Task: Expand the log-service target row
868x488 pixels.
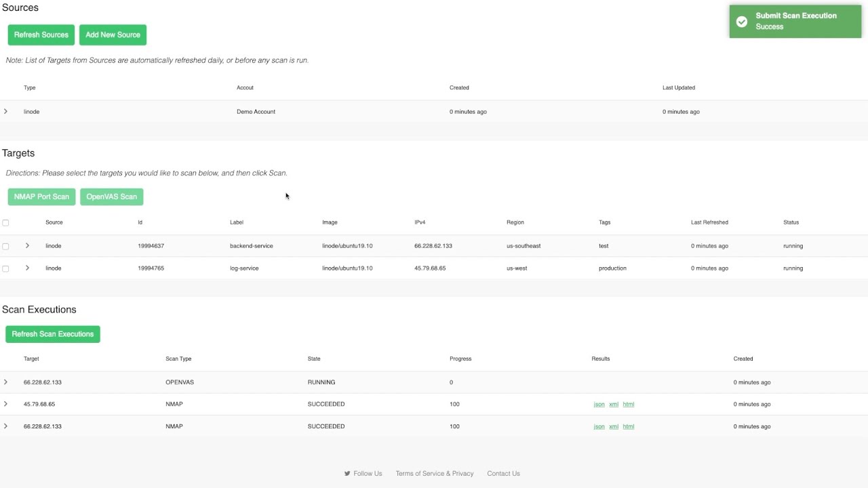Action: pos(27,268)
